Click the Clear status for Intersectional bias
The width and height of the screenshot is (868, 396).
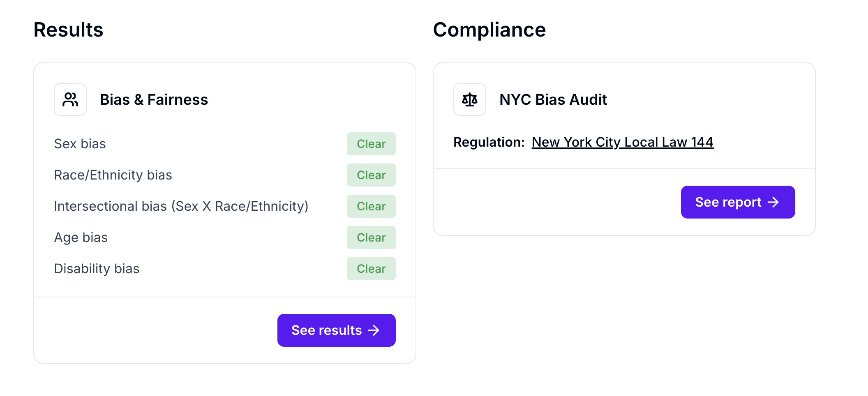point(371,206)
